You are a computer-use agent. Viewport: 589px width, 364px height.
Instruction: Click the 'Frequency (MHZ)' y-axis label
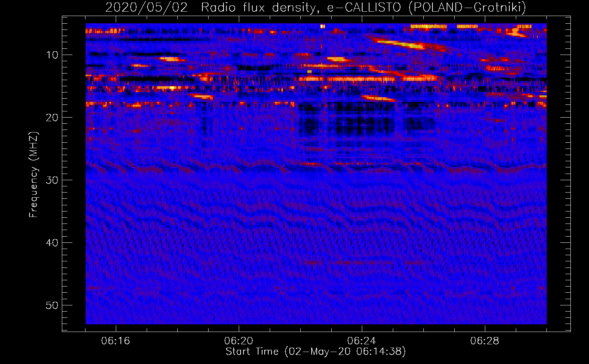(33, 175)
